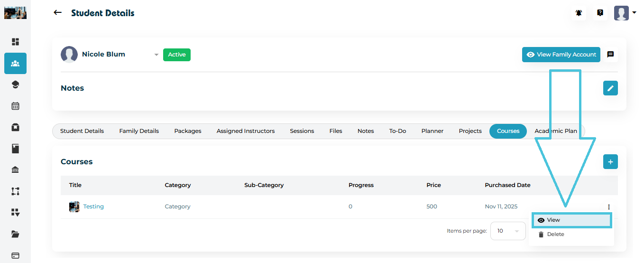The image size is (644, 263).
Task: Open the notifications bell icon
Action: coord(579,13)
